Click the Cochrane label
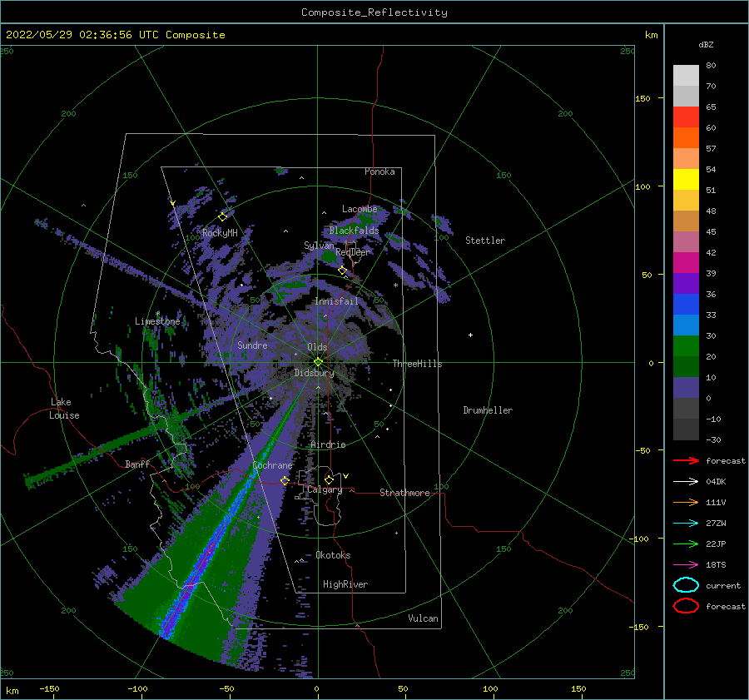This screenshot has width=749, height=700. point(272,465)
